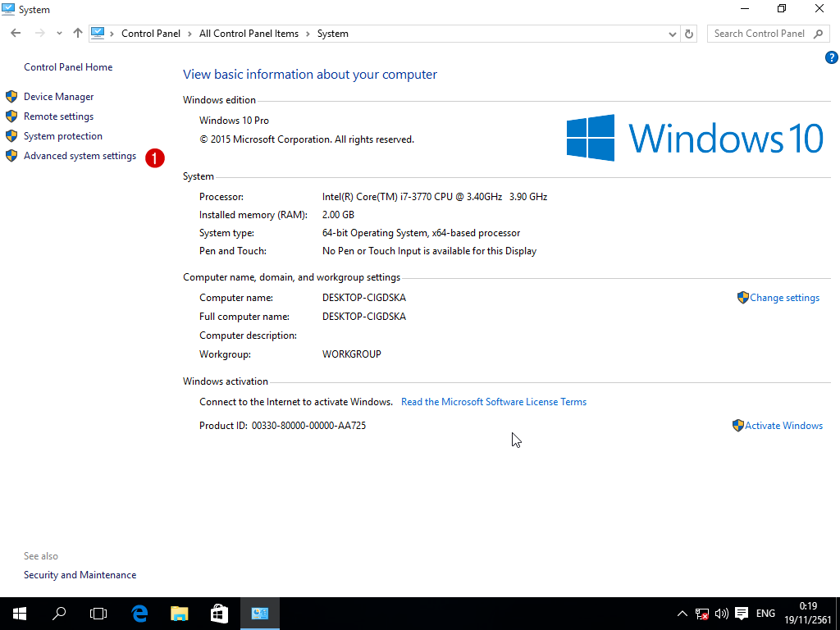Viewport: 840px width, 630px height.
Task: Open taskbar Search
Action: (x=59, y=614)
